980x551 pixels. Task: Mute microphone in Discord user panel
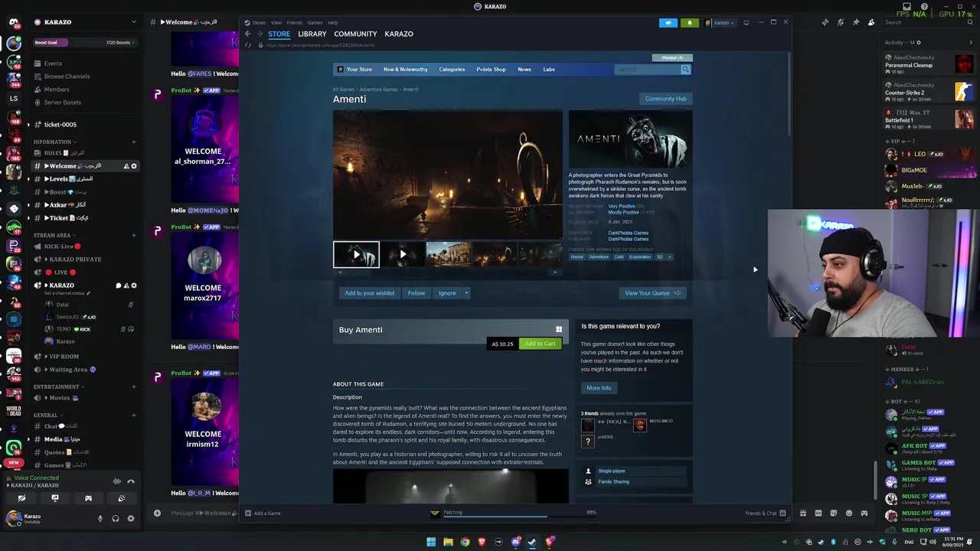click(x=100, y=518)
